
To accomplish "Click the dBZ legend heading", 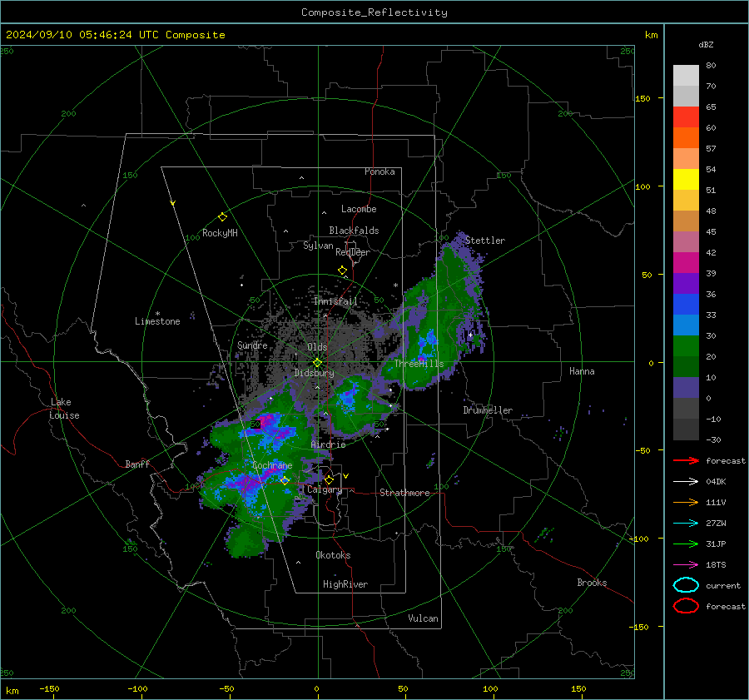I will 706,44.
